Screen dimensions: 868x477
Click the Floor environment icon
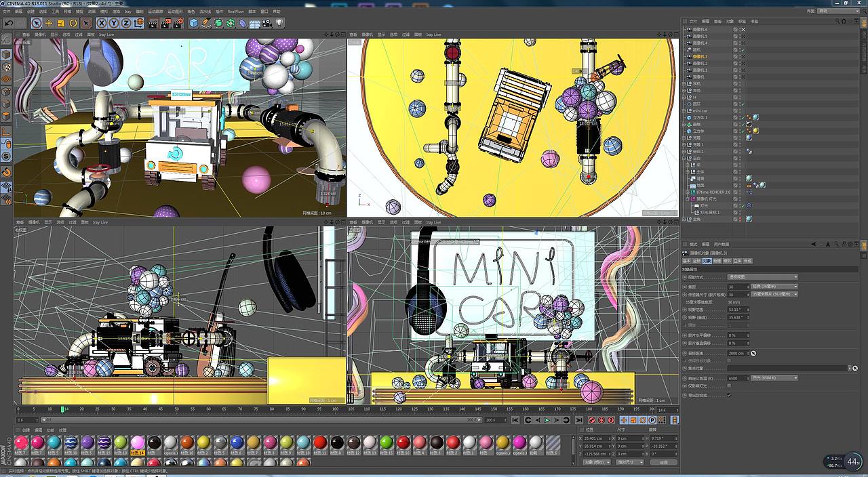pos(254,23)
